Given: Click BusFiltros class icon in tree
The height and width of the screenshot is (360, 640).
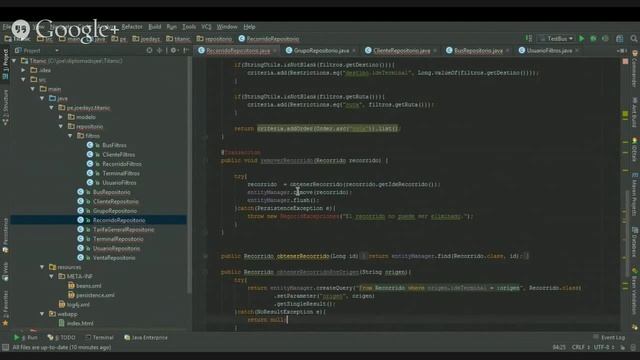Looking at the screenshot, I should pos(90,145).
